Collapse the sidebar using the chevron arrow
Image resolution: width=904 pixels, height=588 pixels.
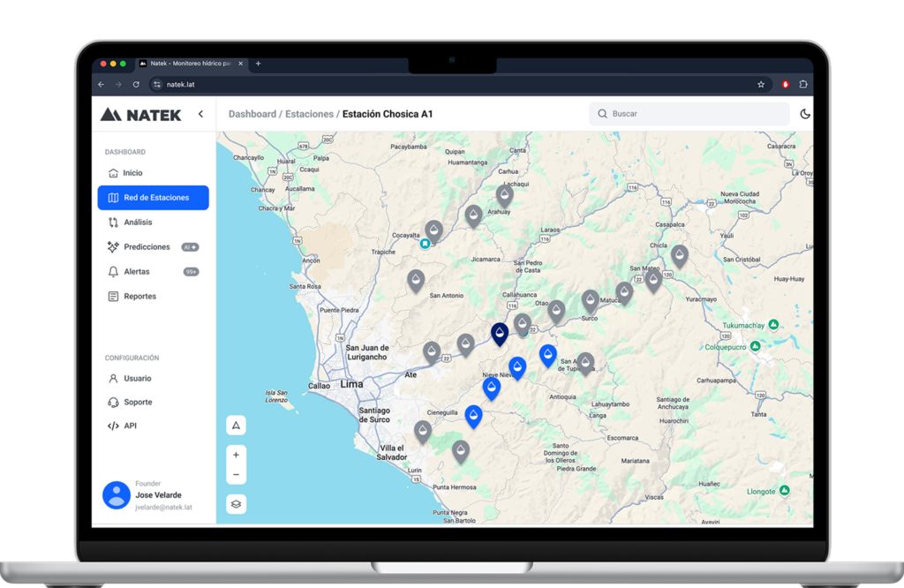point(200,114)
